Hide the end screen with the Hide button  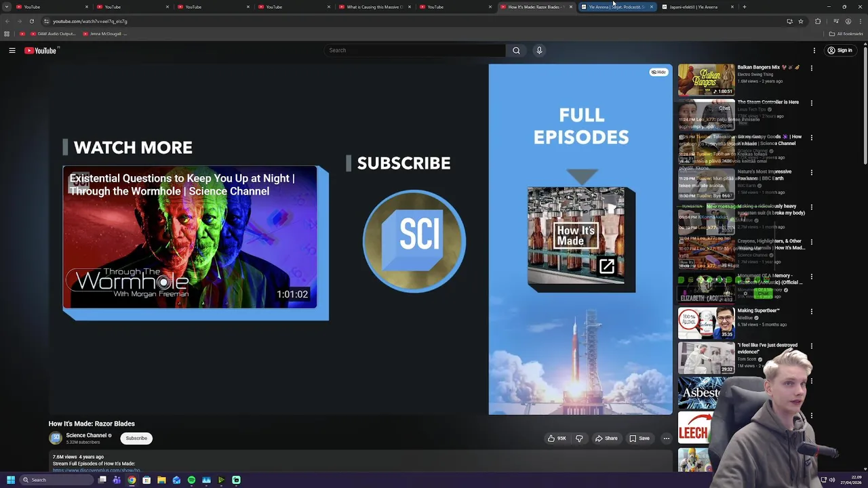click(x=658, y=72)
